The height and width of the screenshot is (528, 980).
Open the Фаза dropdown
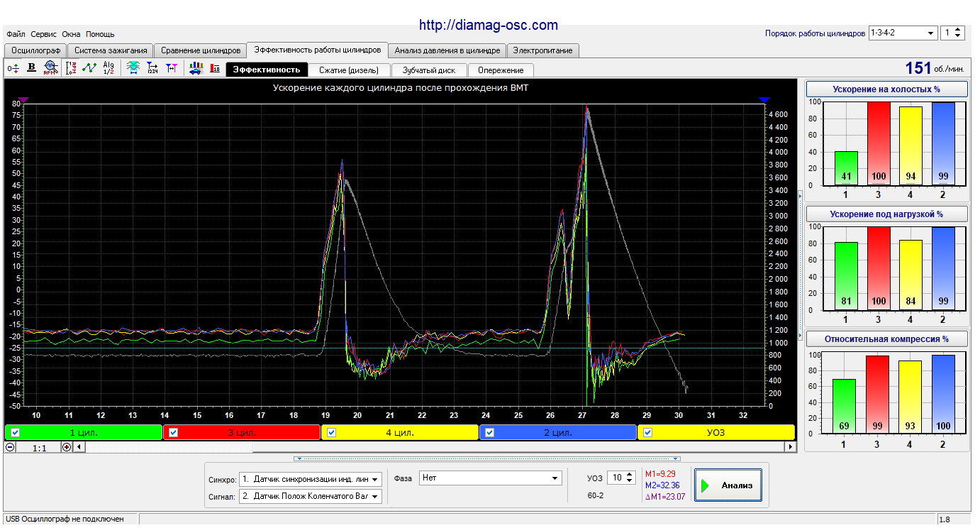tap(491, 478)
